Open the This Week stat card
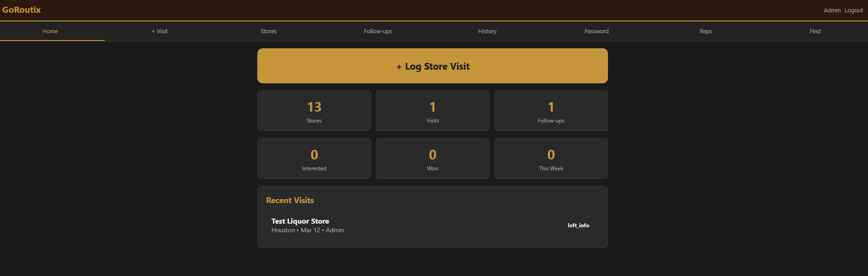This screenshot has height=276, width=868. point(551,158)
